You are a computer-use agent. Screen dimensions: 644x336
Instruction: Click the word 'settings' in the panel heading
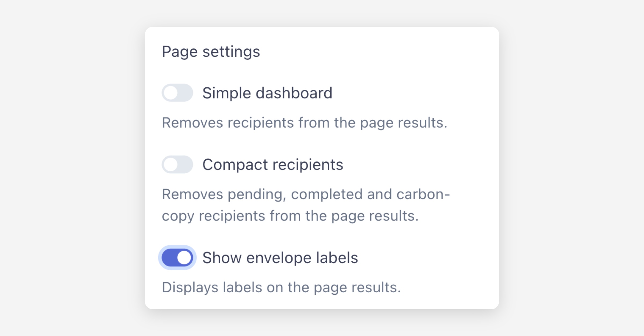(x=231, y=51)
